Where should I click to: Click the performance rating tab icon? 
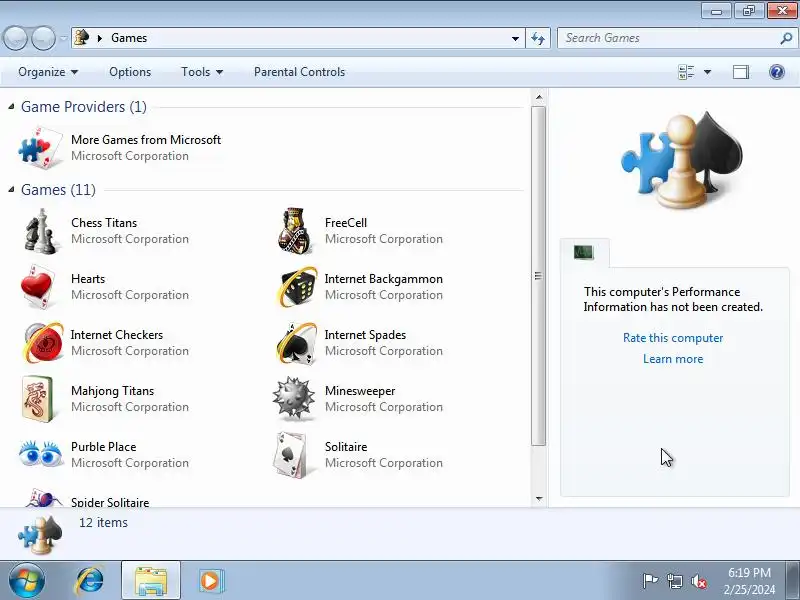click(x=584, y=252)
